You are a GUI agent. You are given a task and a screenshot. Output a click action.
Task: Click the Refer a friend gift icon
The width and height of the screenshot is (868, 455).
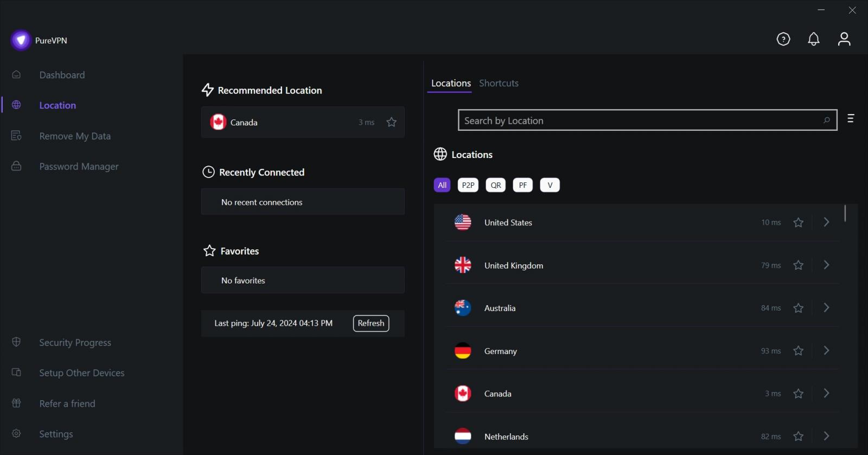click(x=16, y=403)
